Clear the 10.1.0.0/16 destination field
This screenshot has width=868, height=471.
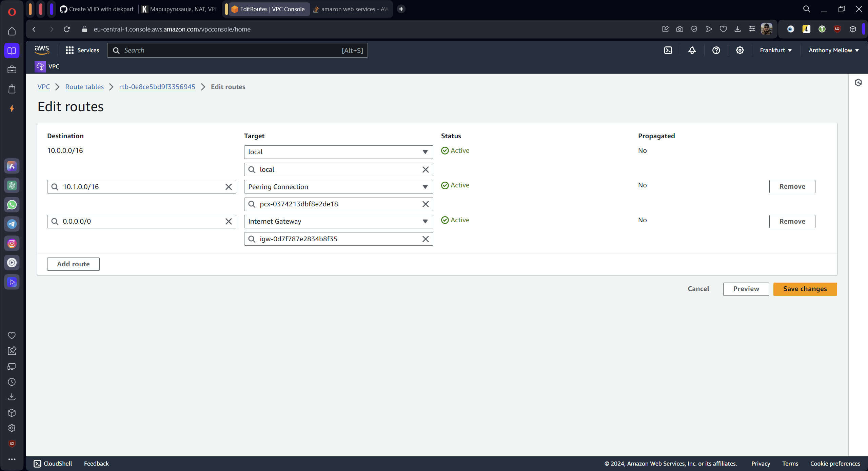(229, 187)
